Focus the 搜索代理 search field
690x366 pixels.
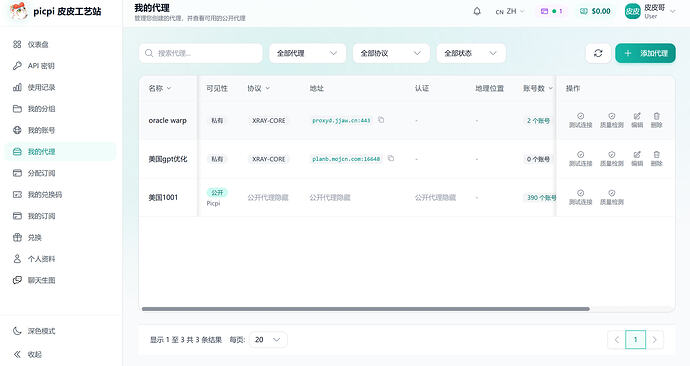[x=201, y=53]
